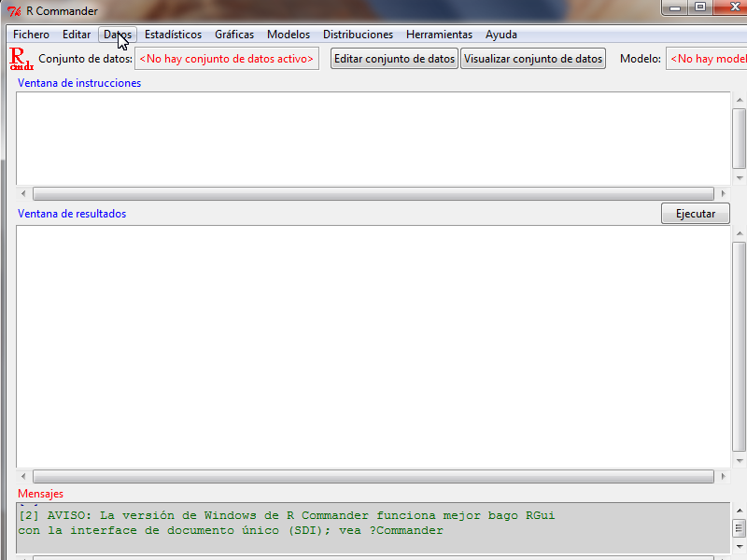Image resolution: width=747 pixels, height=560 pixels.
Task: Click Mensajes scroll up arrow
Action: (740, 511)
